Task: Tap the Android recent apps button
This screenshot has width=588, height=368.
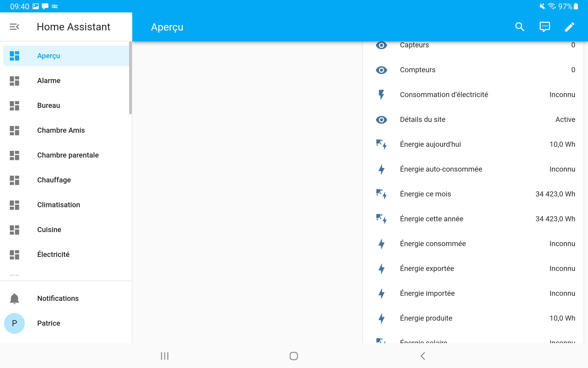Action: pyautogui.click(x=165, y=356)
